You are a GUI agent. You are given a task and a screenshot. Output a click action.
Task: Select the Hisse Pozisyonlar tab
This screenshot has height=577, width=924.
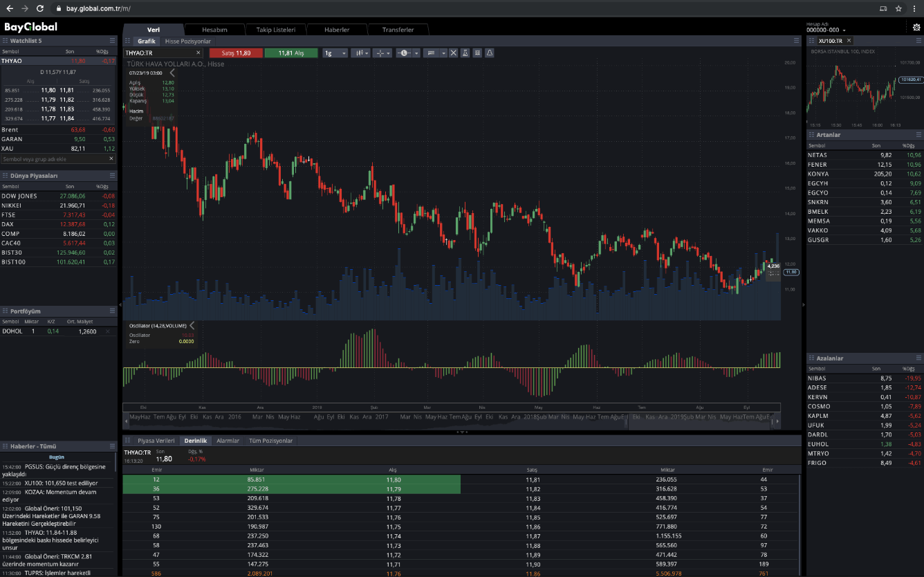point(187,42)
